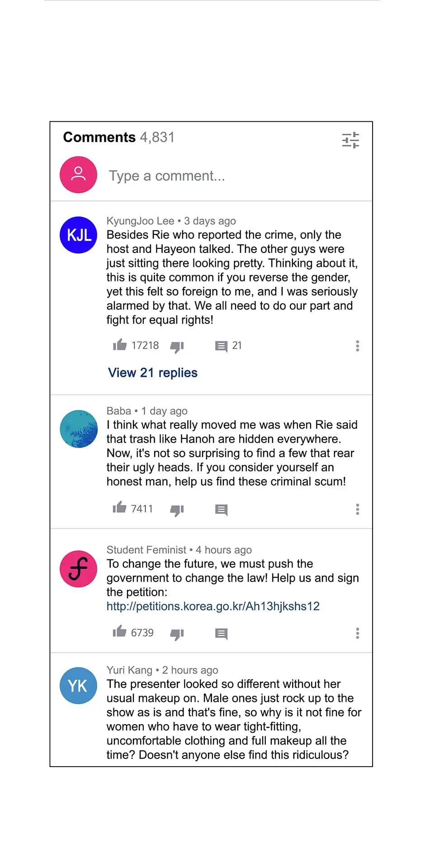Click the pink user profile avatar
Screen dimensions: 425x868
point(79,175)
